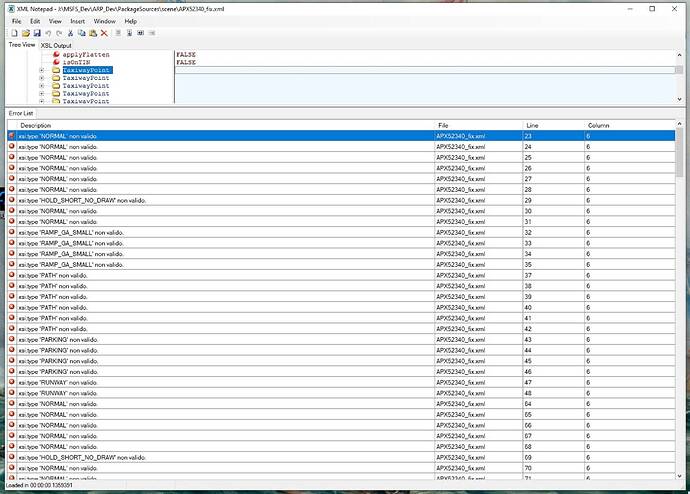The height and width of the screenshot is (494, 690).
Task: Open the Insert menu
Action: (77, 21)
